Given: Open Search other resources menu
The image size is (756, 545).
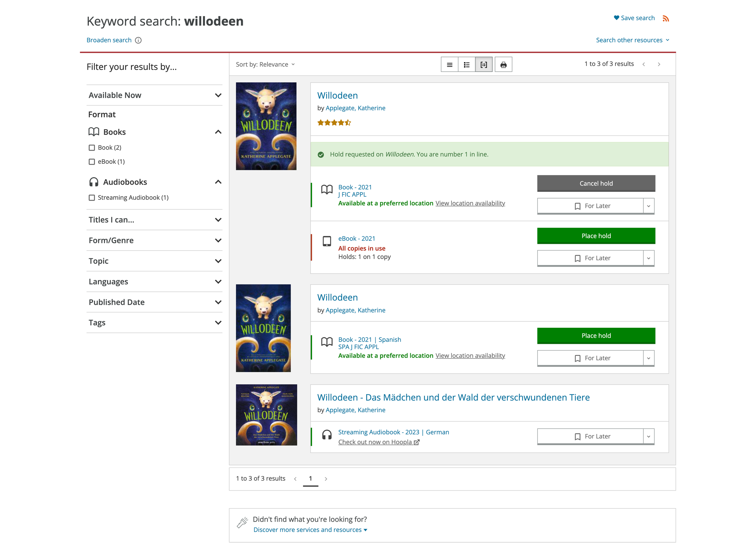Looking at the screenshot, I should 632,40.
